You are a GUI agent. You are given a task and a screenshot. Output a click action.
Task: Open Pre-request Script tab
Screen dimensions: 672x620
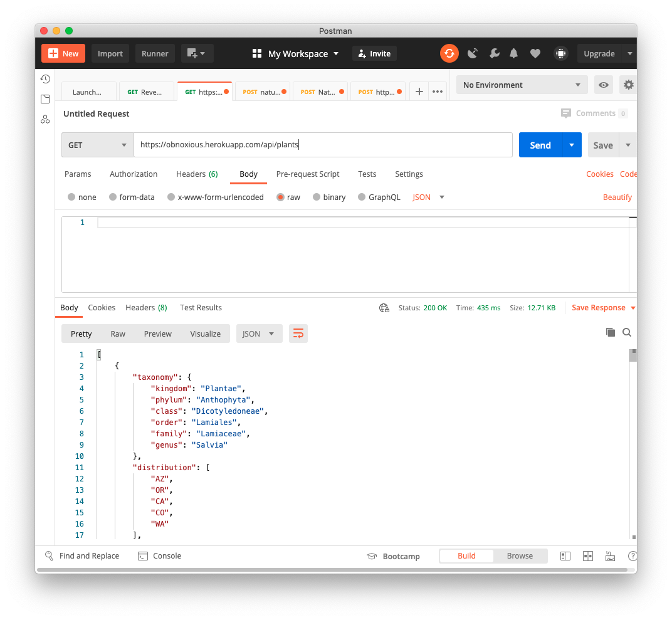[308, 174]
